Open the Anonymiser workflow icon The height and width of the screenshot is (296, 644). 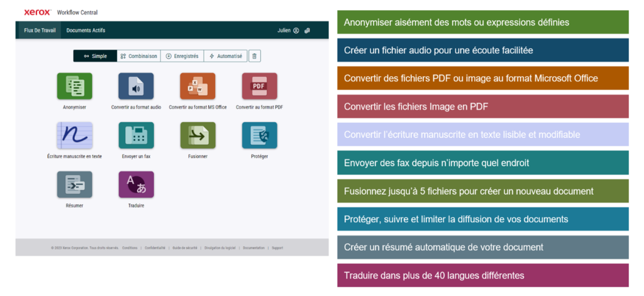[74, 86]
